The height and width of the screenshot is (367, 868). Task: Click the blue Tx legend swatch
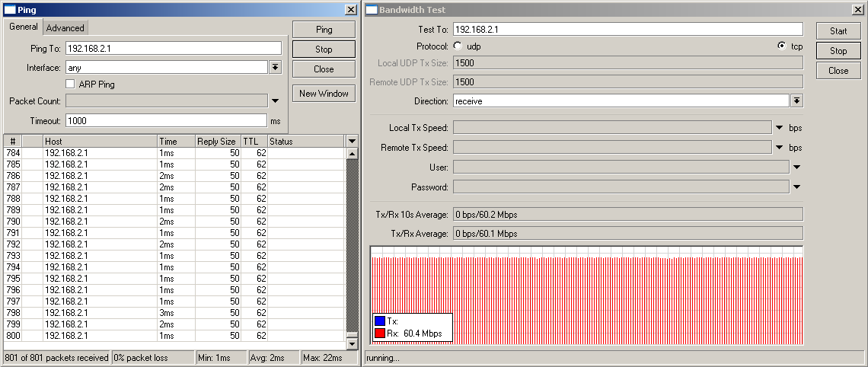[380, 321]
